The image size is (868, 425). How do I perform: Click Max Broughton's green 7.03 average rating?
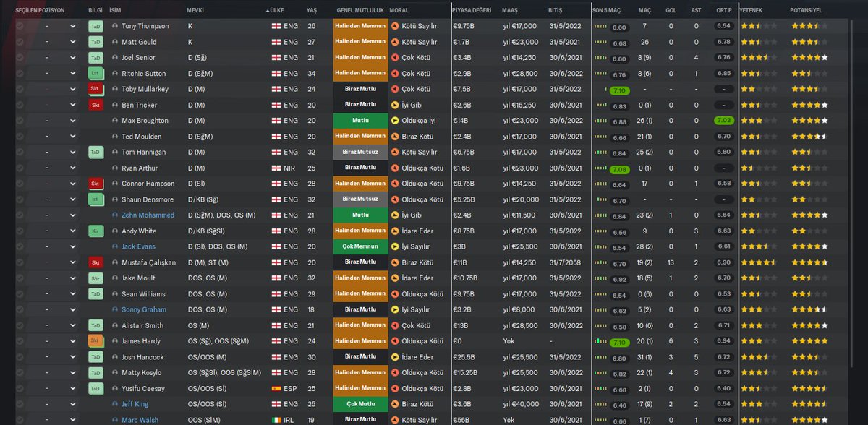click(724, 121)
